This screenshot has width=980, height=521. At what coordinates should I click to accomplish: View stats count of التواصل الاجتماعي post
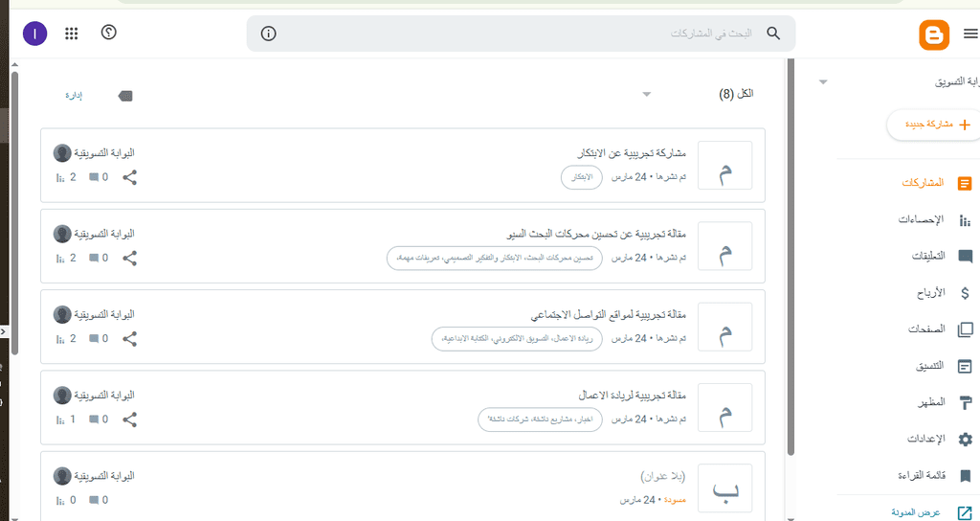point(66,339)
